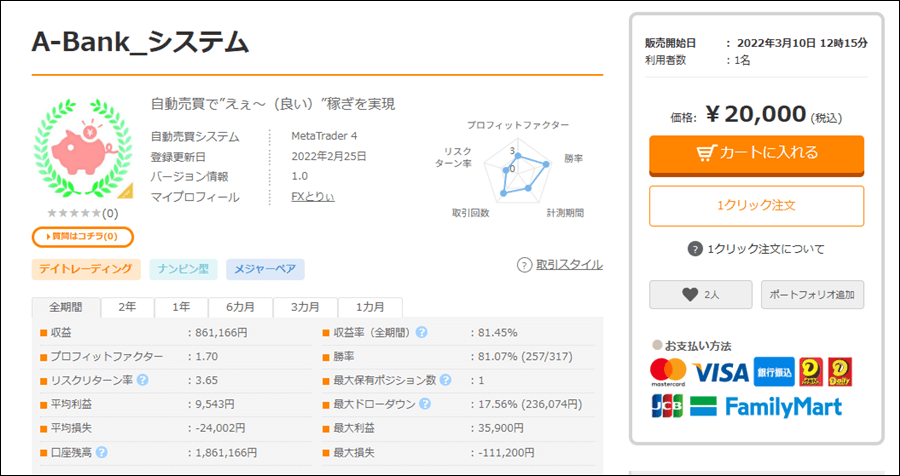Screen dimensions: 900x476
Task: Add to cart with カートに入れる button
Action: (757, 154)
